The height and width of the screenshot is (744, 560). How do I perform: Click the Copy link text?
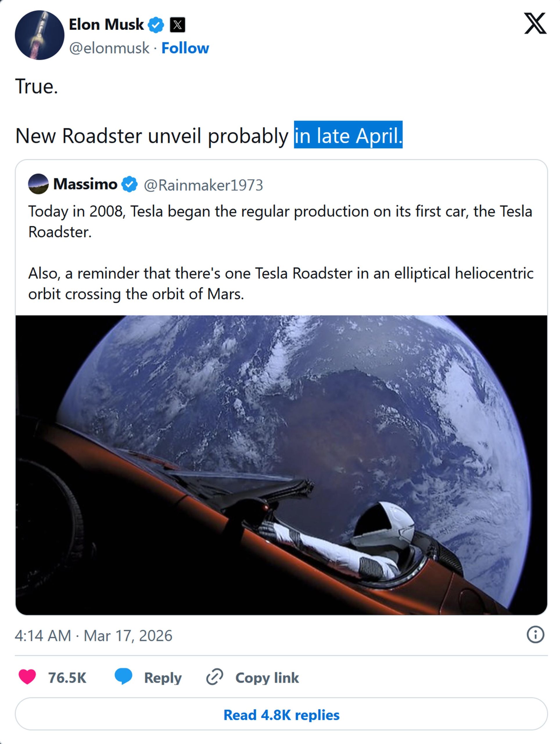[x=267, y=678]
